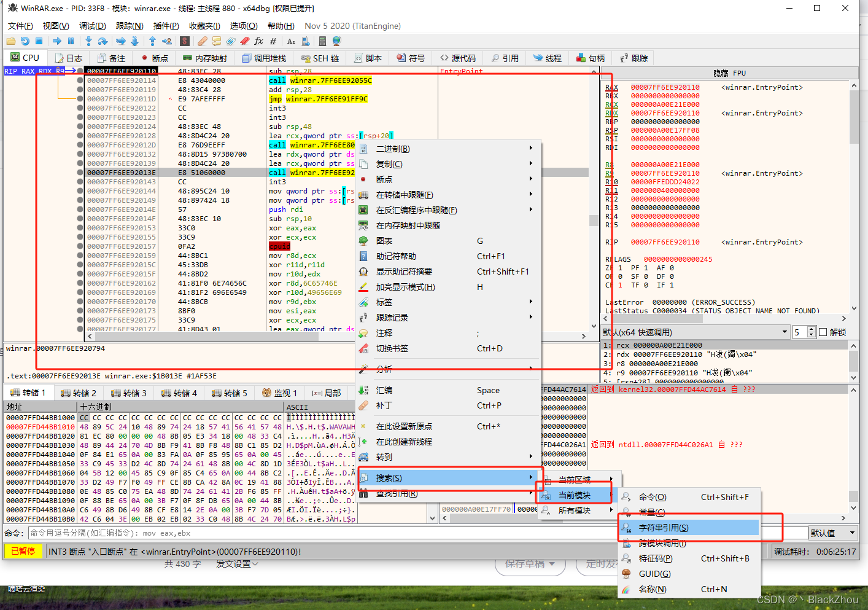
Task: Expand the 所有模块 search submenu
Action: (579, 510)
